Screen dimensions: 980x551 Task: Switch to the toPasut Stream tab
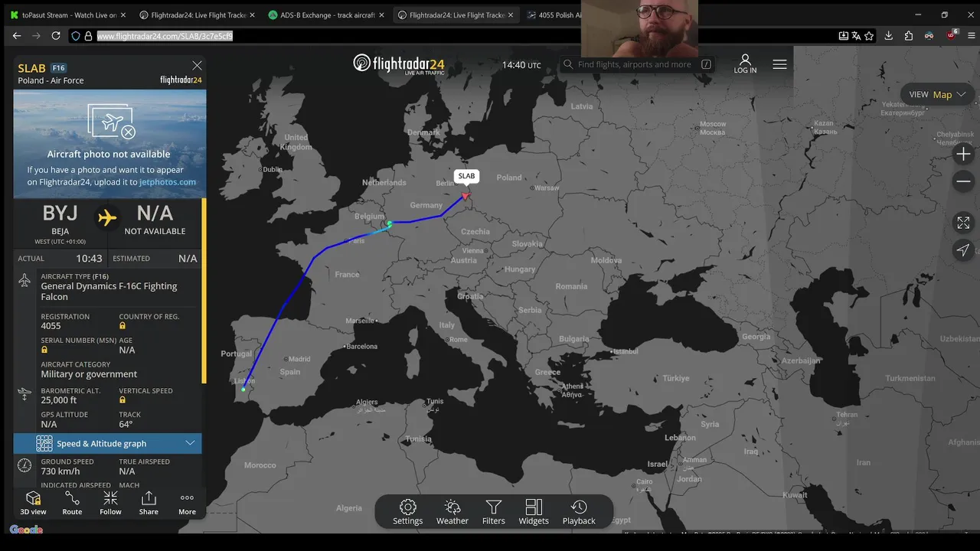pyautogui.click(x=69, y=15)
